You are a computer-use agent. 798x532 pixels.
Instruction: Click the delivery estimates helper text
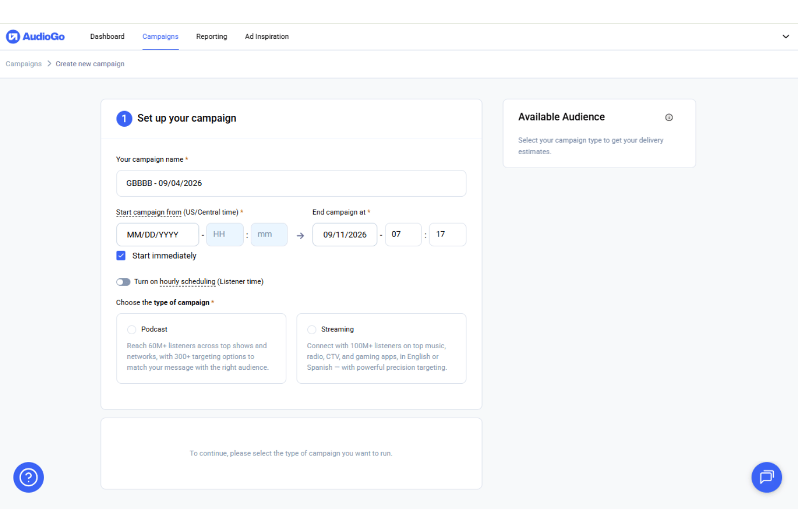(x=591, y=146)
